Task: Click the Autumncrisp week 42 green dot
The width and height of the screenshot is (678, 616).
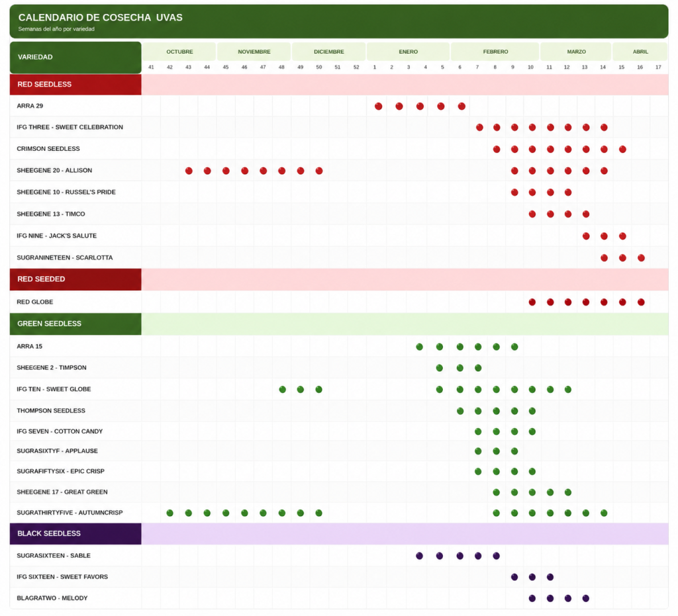Action: pos(169,513)
